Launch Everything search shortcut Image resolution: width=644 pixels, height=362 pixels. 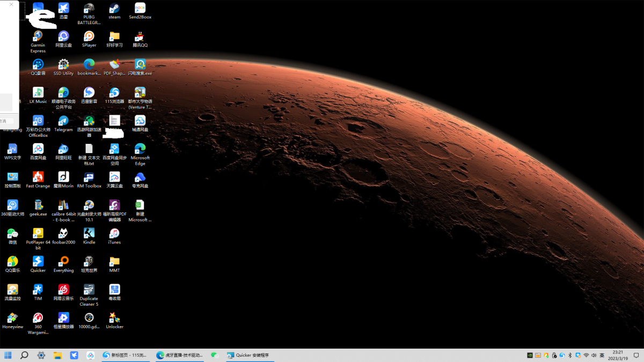click(x=63, y=264)
